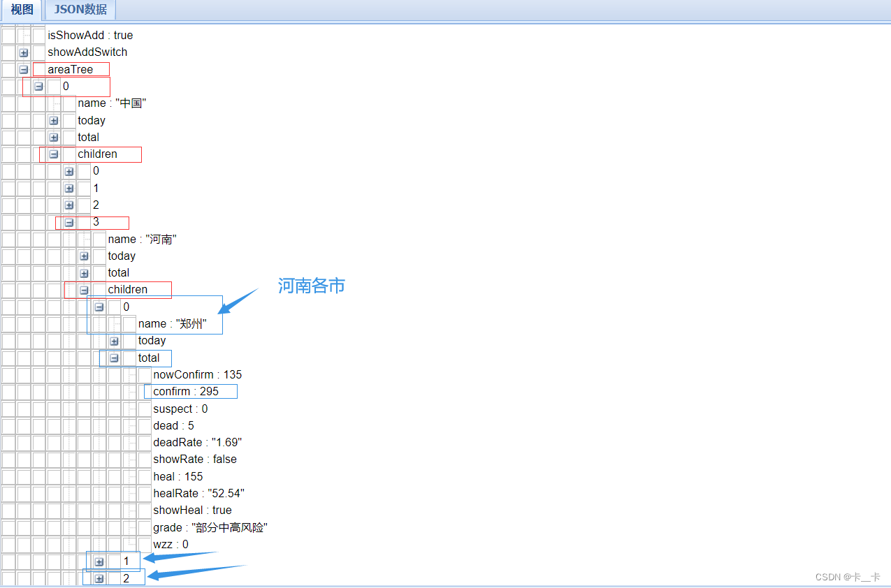Expand collapsed node 0 under 中国's children
Screen dimensions: 891x588
coord(69,171)
